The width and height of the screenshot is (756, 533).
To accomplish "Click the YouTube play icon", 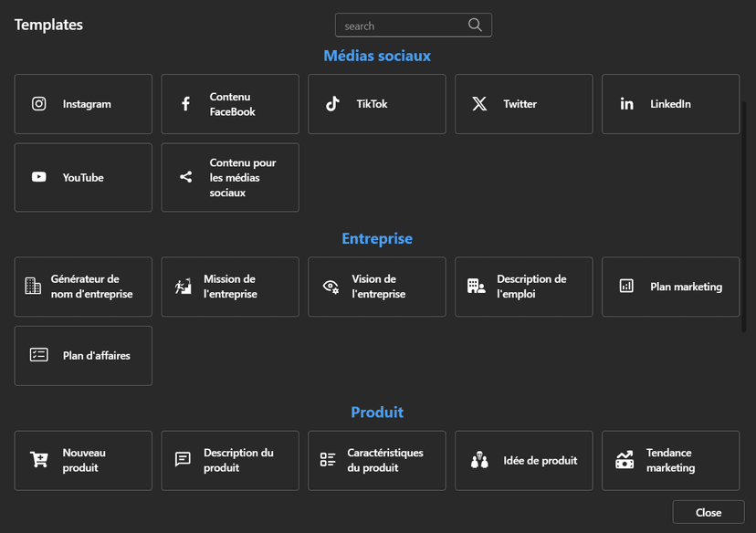I will coord(39,177).
